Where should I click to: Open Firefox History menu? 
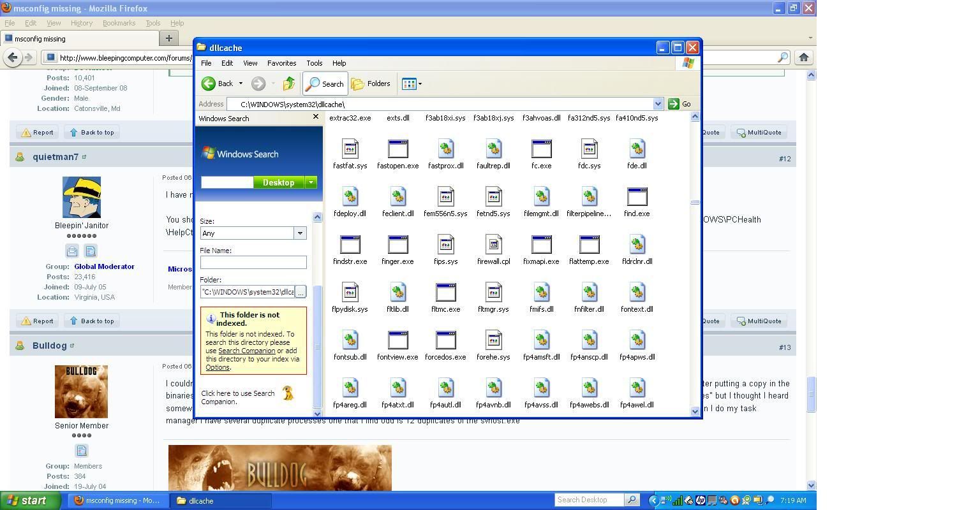[81, 23]
